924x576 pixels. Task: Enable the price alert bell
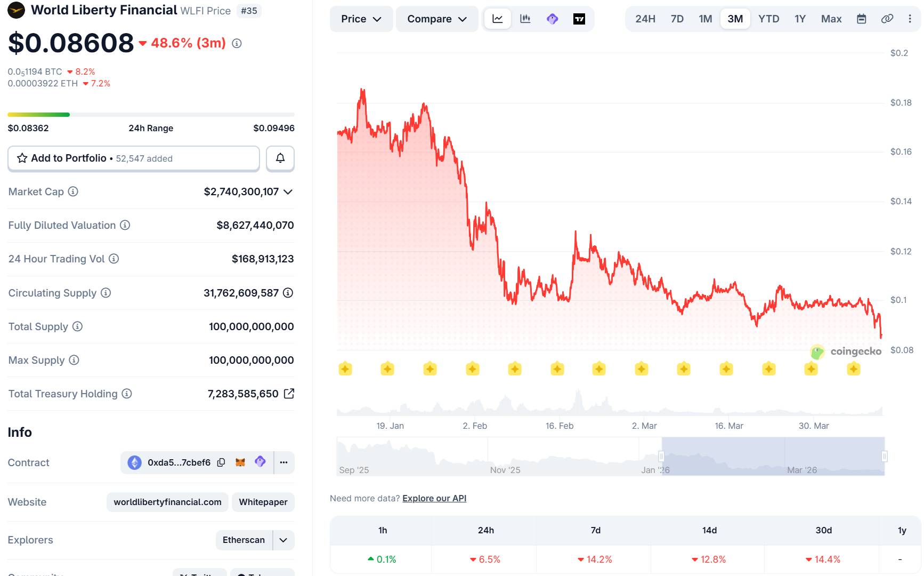(280, 158)
